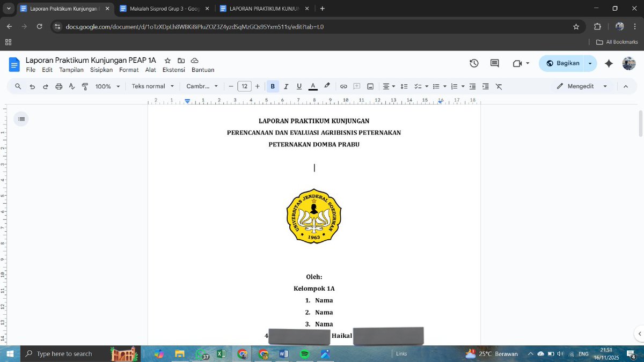Open line and paragraph spacing
Viewport: 644px width, 362px height.
(x=404, y=86)
